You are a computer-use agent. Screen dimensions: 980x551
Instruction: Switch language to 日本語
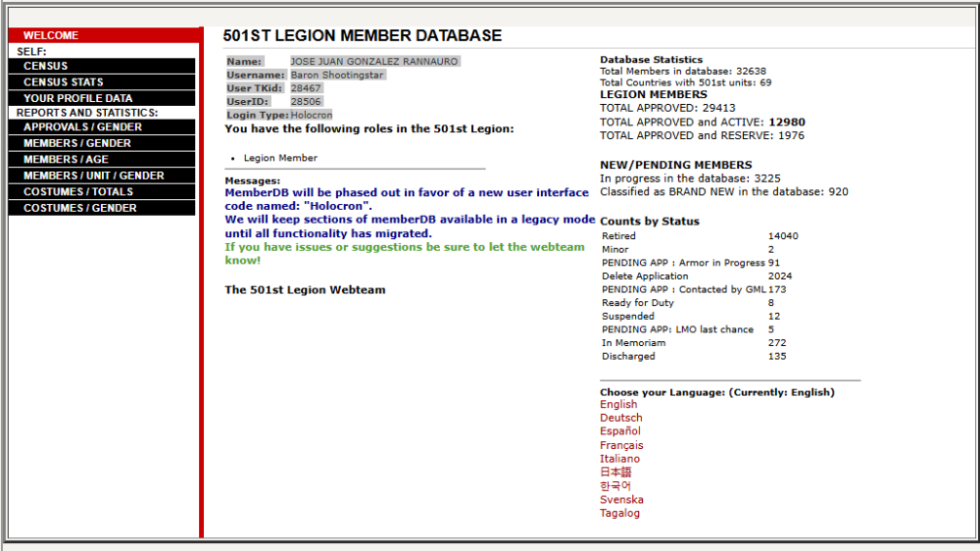tap(615, 473)
